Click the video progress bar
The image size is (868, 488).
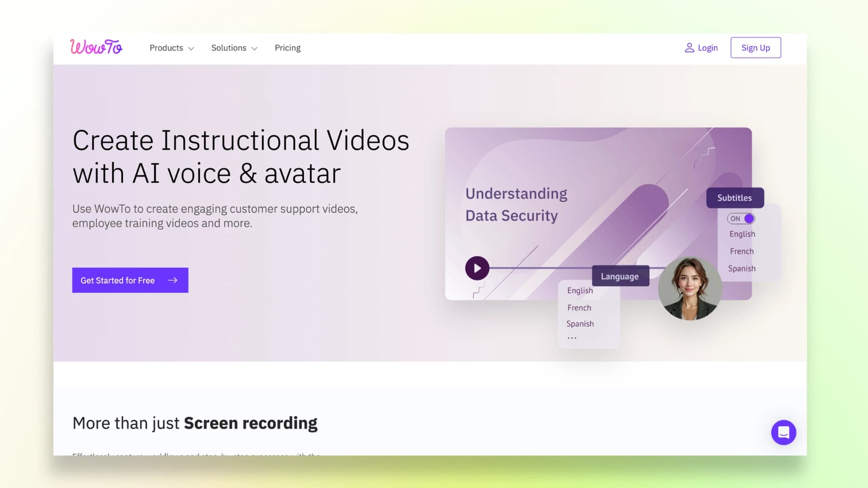click(542, 268)
